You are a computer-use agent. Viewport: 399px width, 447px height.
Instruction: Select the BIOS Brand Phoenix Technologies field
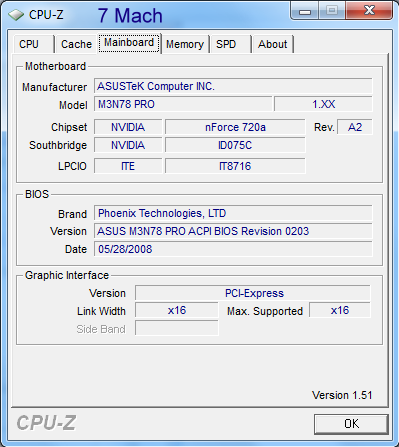click(x=233, y=213)
